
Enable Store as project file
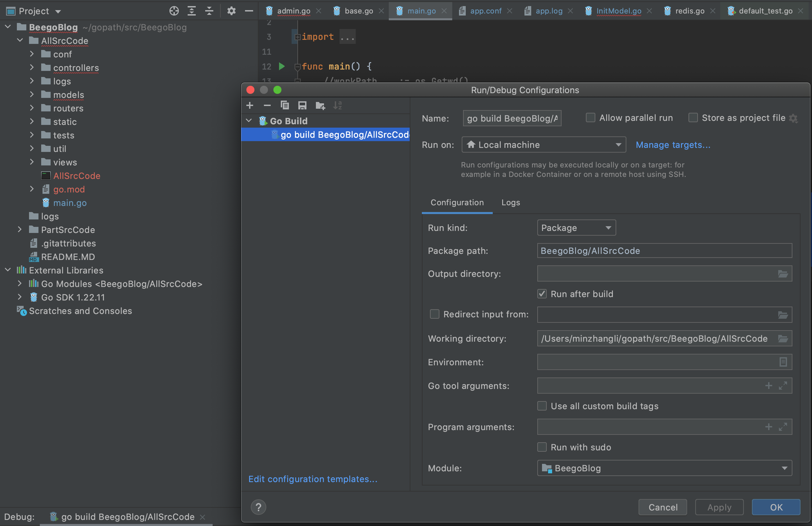tap(693, 118)
